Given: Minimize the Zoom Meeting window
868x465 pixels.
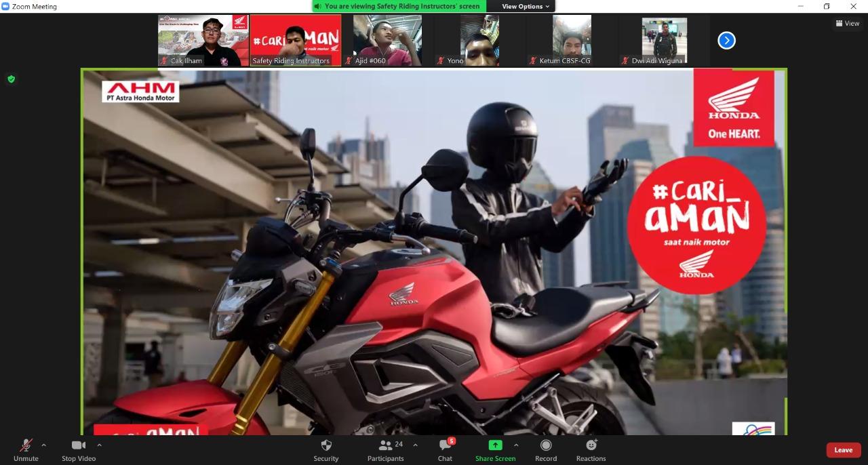Looking at the screenshot, I should click(801, 6).
